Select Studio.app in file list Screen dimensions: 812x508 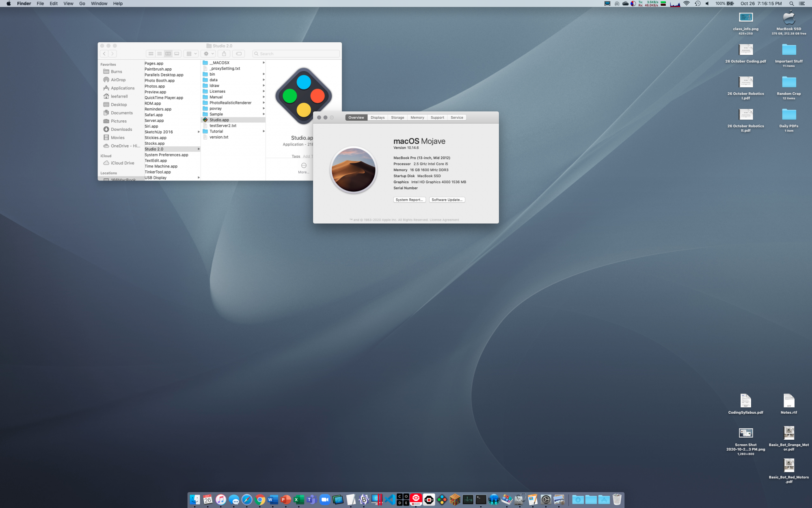point(233,120)
